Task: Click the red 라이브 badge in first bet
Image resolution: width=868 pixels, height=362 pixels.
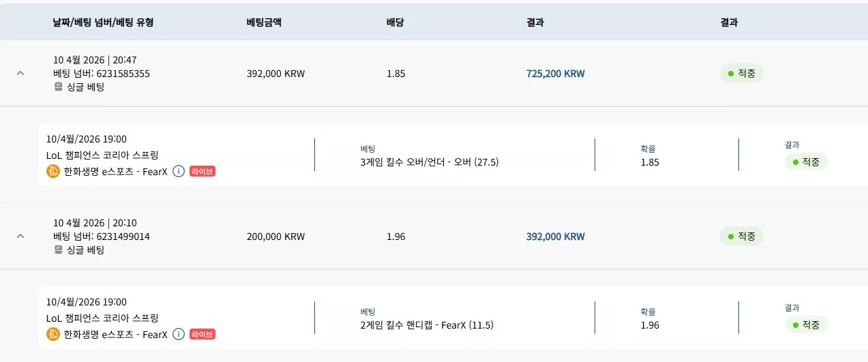Action: [203, 171]
